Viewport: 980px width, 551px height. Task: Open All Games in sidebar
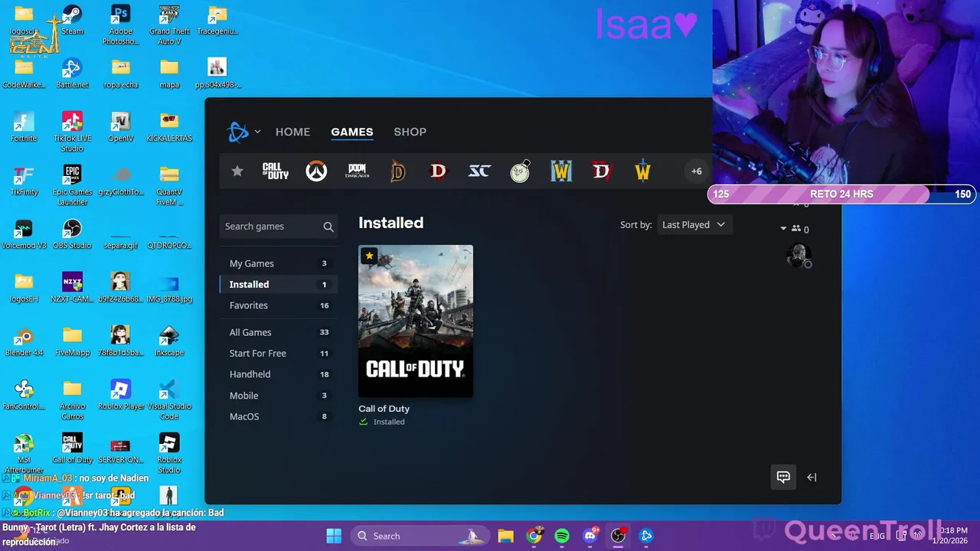pyautogui.click(x=278, y=332)
